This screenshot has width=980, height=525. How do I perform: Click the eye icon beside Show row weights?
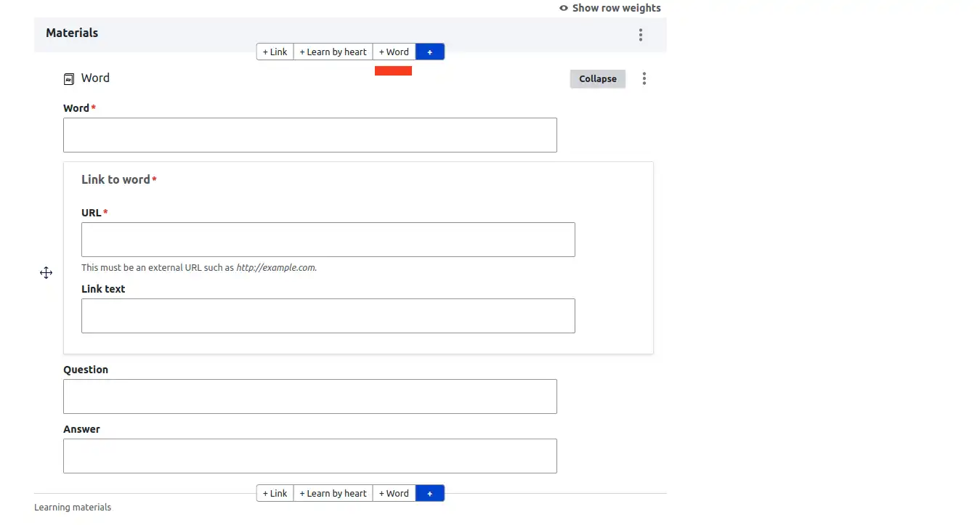(564, 8)
